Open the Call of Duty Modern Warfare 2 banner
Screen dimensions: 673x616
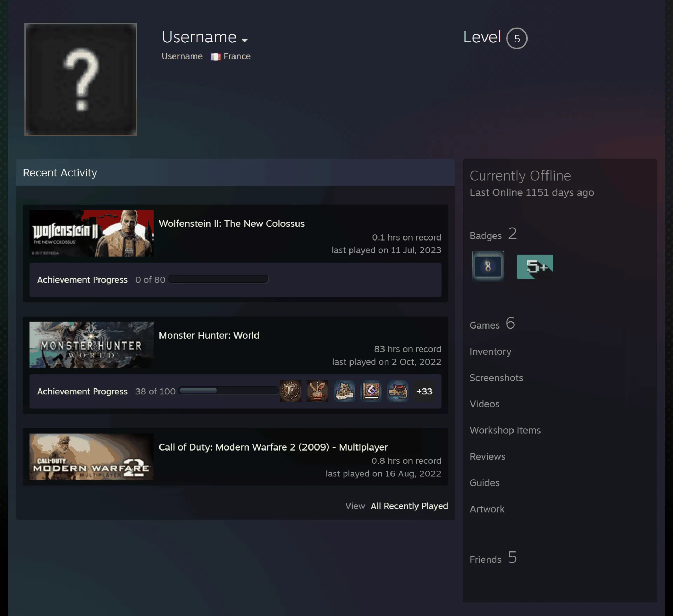point(91,457)
